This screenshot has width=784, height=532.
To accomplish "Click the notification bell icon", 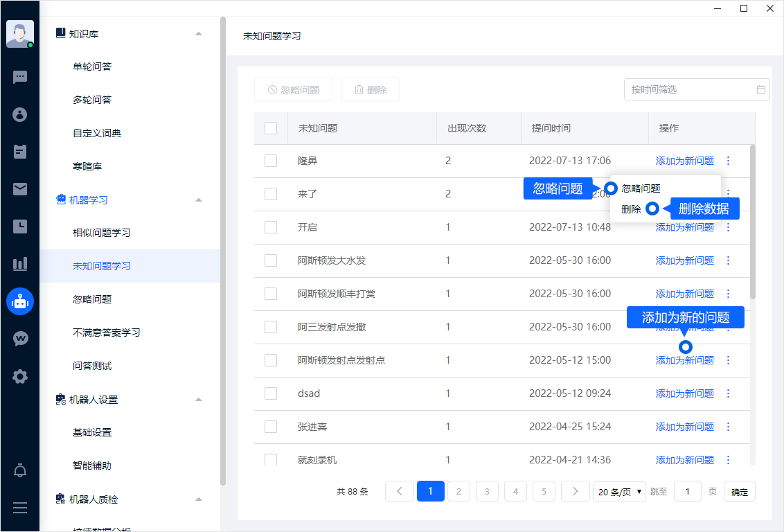I will point(20,470).
